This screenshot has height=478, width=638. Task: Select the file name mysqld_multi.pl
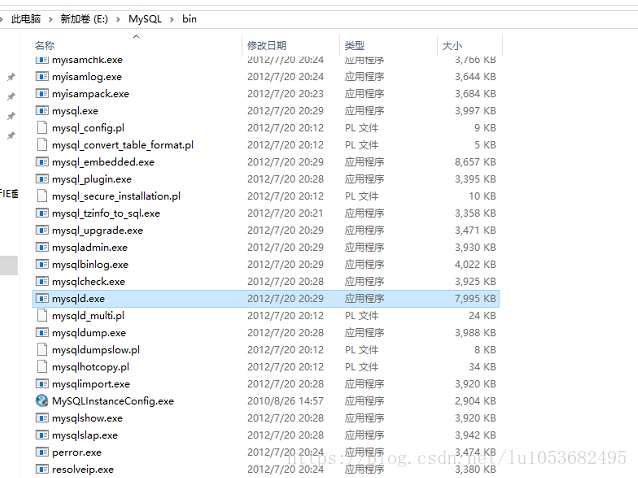(x=88, y=316)
